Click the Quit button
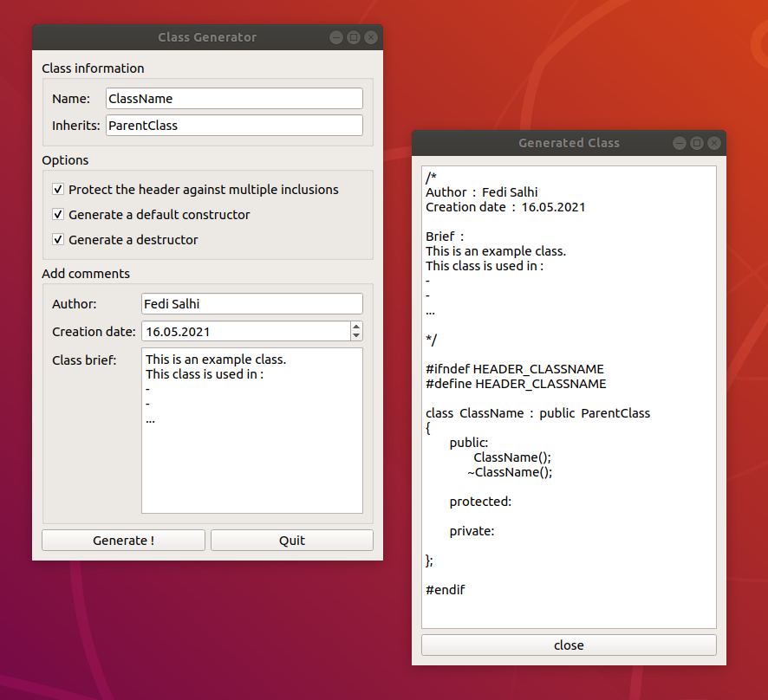Image resolution: width=768 pixels, height=700 pixels. (x=292, y=541)
